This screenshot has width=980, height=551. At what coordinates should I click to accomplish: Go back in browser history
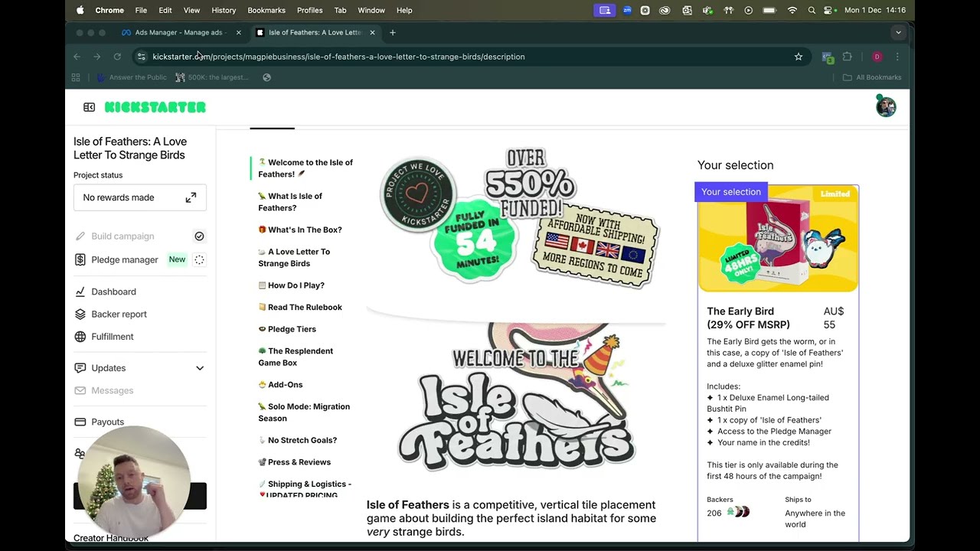click(x=77, y=57)
